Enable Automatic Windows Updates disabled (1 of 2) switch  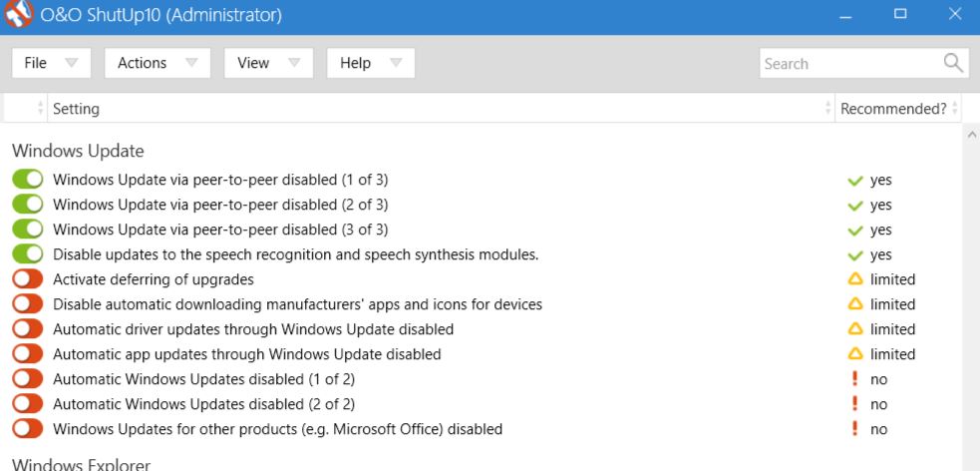tap(28, 379)
